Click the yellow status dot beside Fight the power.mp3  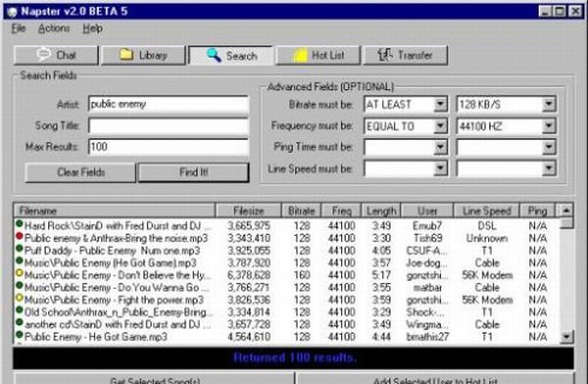(x=20, y=299)
